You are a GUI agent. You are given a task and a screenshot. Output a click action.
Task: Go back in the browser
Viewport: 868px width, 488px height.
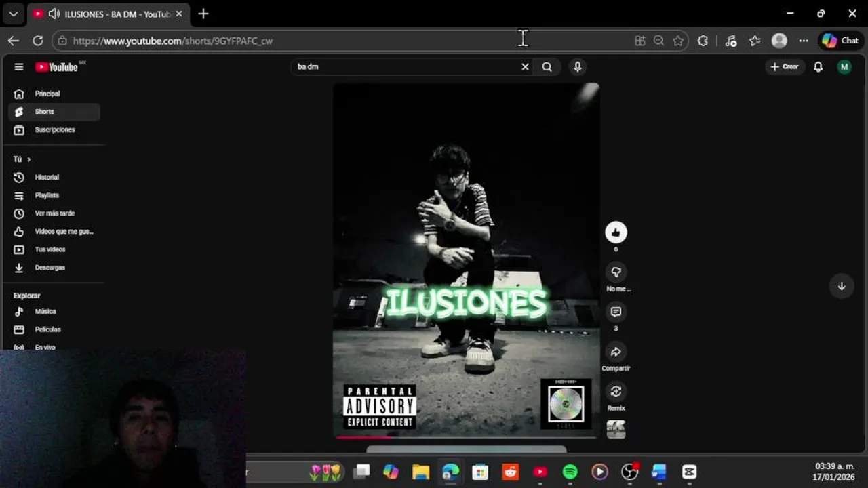(14, 41)
